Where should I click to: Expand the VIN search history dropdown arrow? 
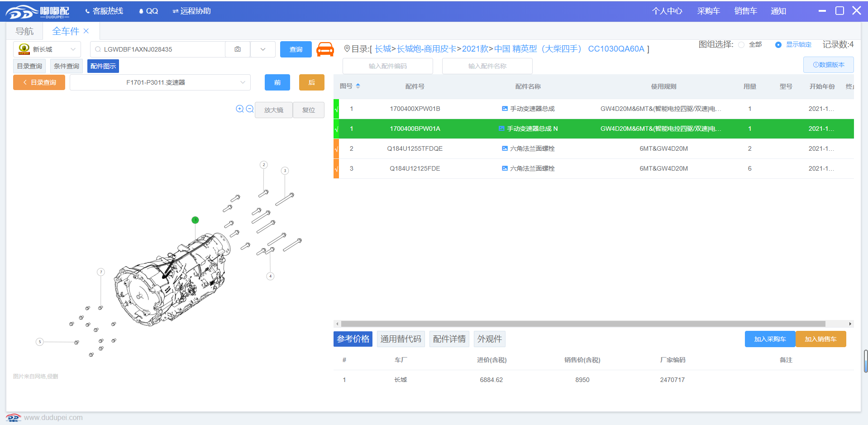(x=263, y=49)
